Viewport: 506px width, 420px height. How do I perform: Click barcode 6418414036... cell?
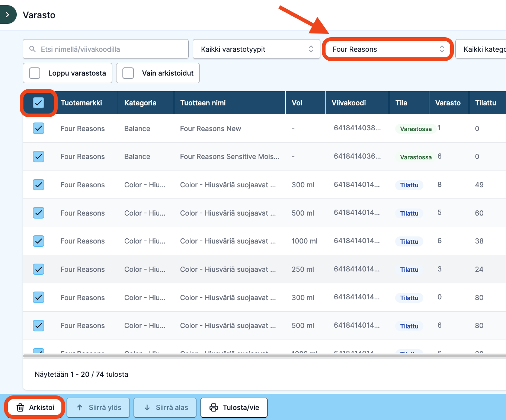click(357, 156)
